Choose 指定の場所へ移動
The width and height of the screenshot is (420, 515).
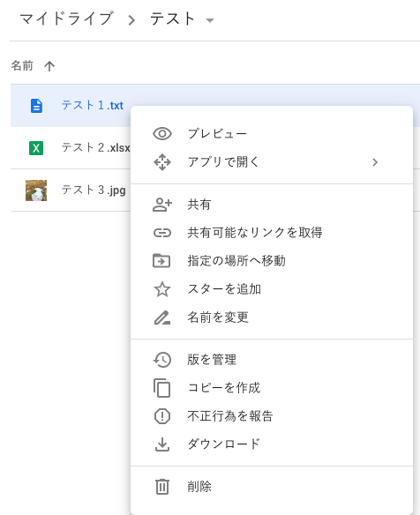coord(272,261)
